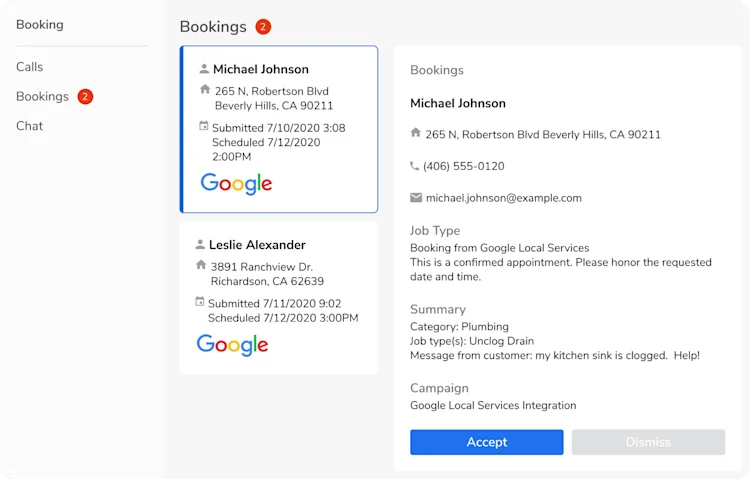Click the text Category: Plumbing
This screenshot has height=479, width=750.
coord(459,327)
